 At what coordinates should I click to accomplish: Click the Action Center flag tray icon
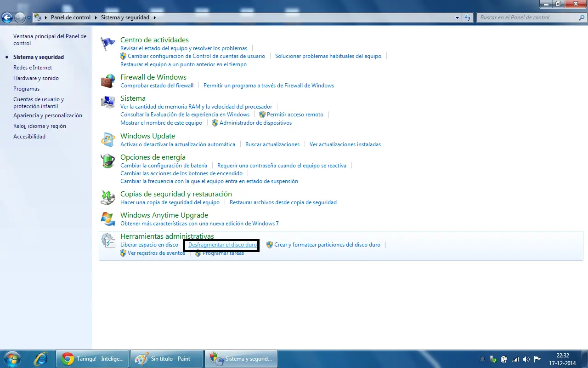[537, 359]
